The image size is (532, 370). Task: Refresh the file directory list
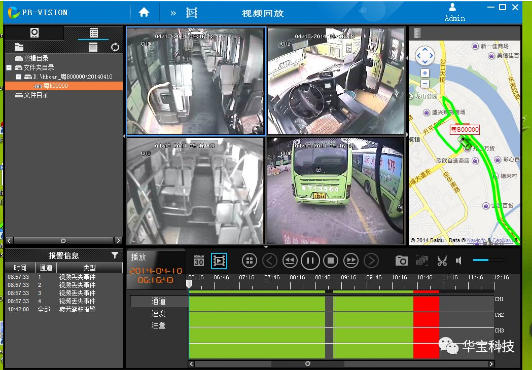[115, 47]
